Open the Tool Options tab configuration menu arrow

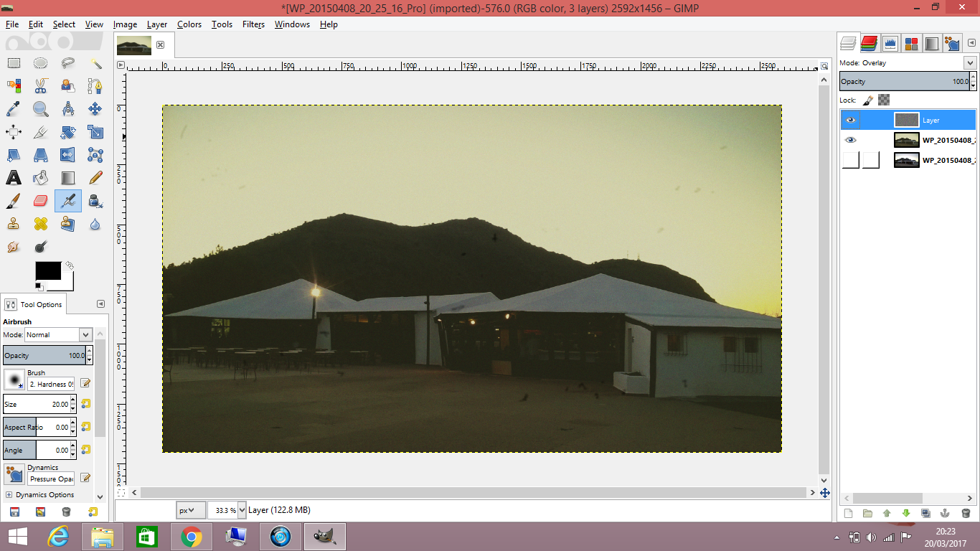click(100, 304)
